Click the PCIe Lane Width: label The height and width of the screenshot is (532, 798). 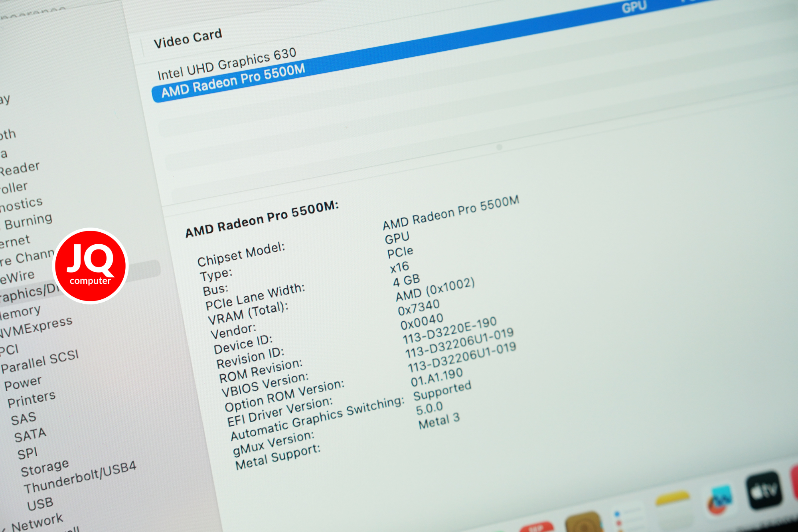point(255,297)
